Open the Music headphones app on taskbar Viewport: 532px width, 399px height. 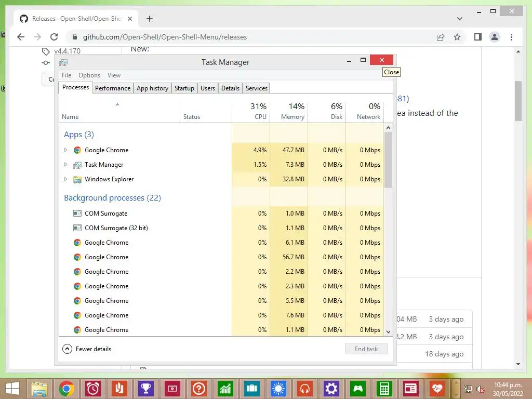point(304,389)
